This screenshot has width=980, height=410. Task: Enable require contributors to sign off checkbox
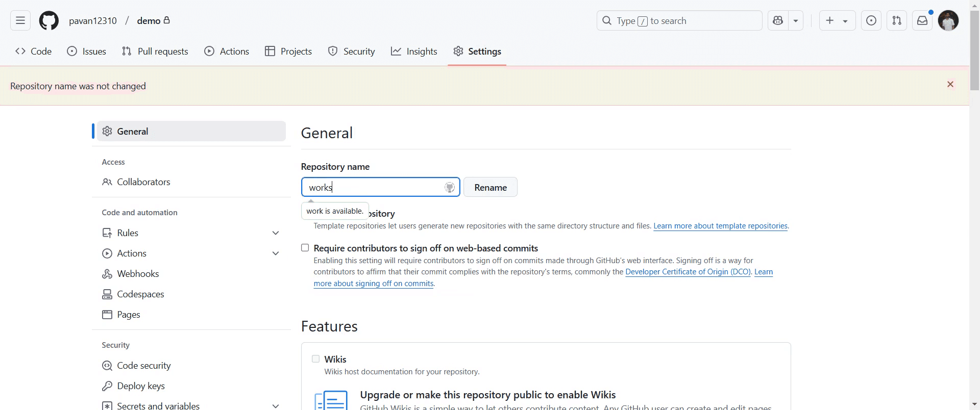305,248
